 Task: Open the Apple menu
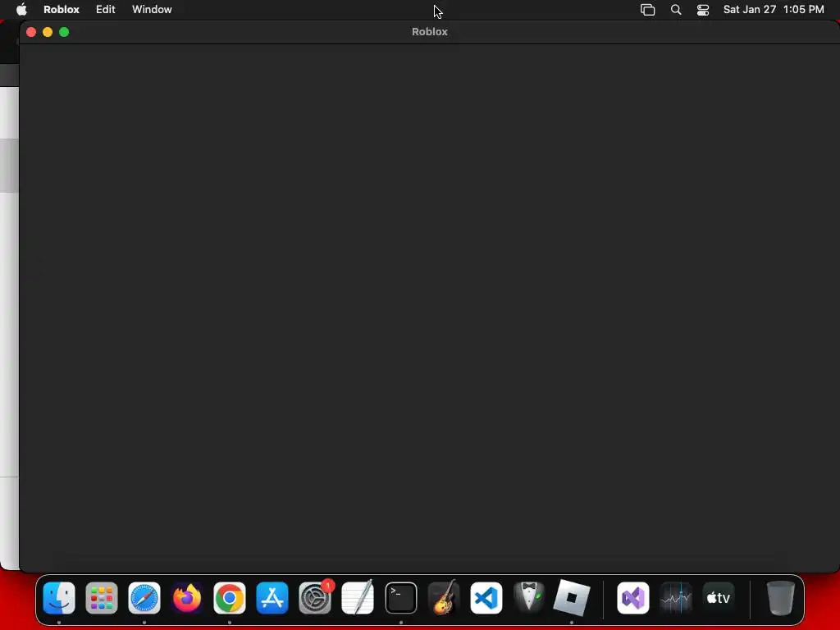tap(21, 9)
